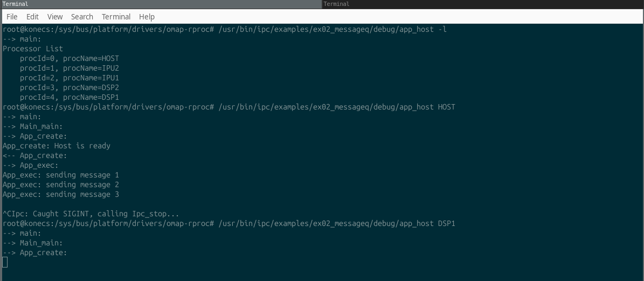Open the Search menu

[x=82, y=17]
